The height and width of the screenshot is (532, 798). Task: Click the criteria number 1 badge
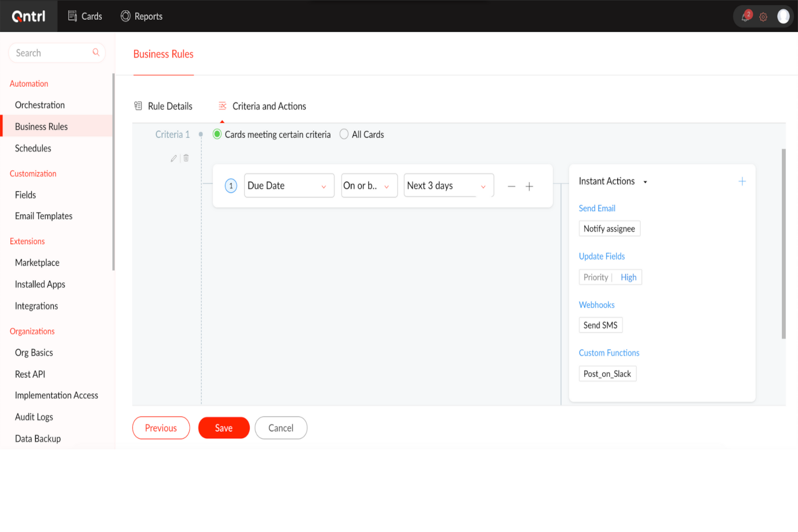coord(231,186)
